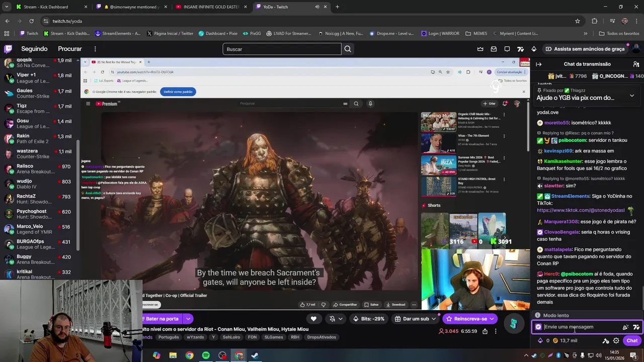Image resolution: width=644 pixels, height=362 pixels.
Task: Share the stream via share icon
Action: (485, 331)
